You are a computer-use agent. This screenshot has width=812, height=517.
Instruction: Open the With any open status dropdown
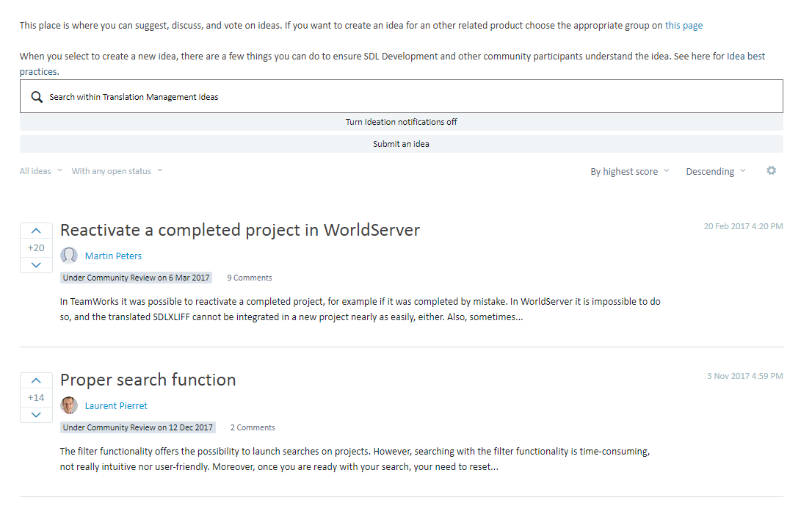pos(117,171)
